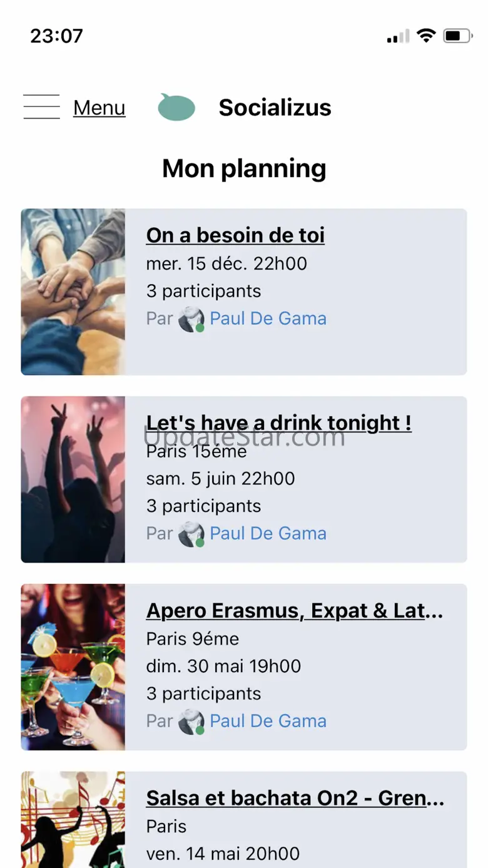Tap organizer avatar in 'On a besoin de toi' card
Image resolution: width=488 pixels, height=868 pixels.
point(191,319)
